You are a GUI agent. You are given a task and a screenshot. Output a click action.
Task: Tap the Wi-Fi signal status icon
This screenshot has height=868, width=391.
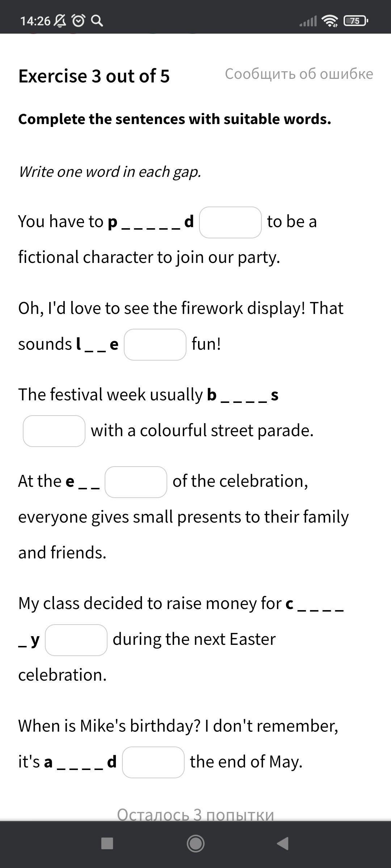pos(330,21)
